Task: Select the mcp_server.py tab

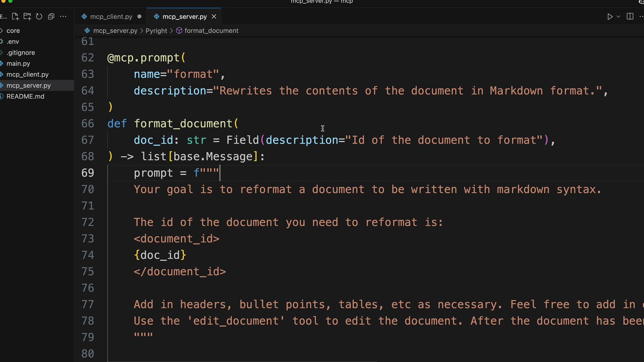Action: pos(184,16)
